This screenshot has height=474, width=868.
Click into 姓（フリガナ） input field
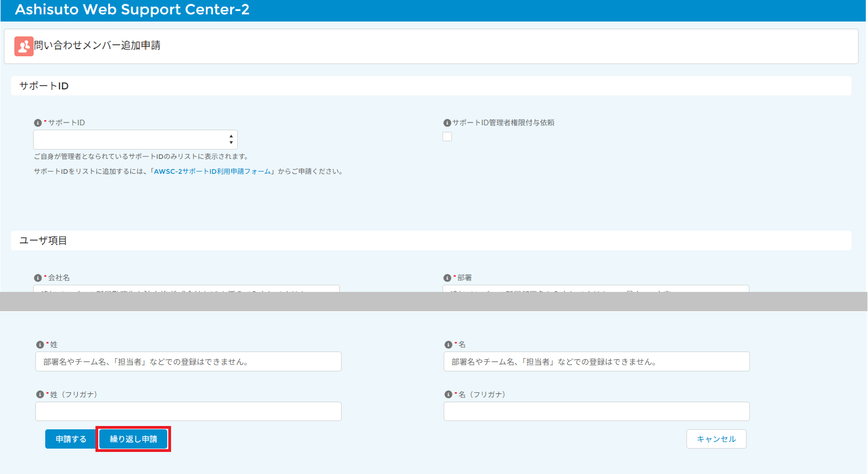coord(188,412)
